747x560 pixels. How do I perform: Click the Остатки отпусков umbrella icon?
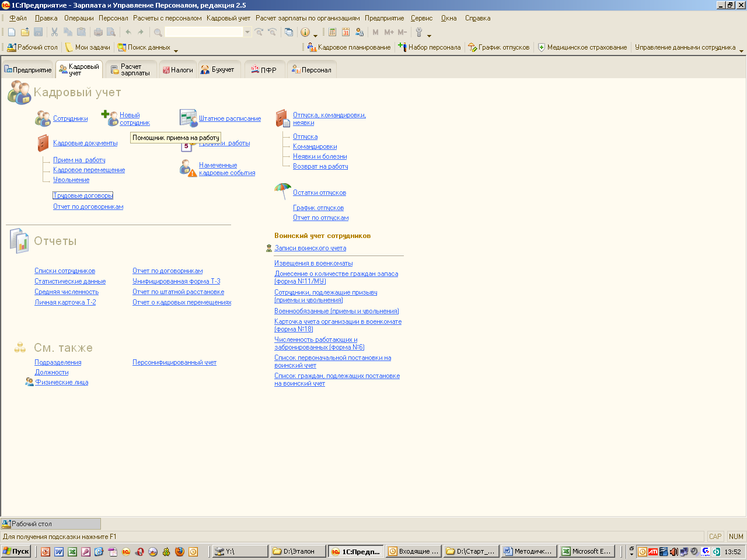click(x=282, y=191)
